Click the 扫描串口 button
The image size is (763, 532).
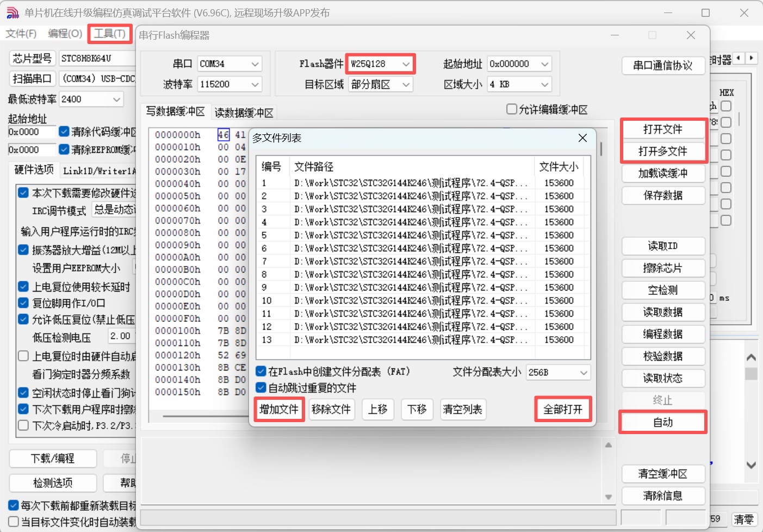32,79
